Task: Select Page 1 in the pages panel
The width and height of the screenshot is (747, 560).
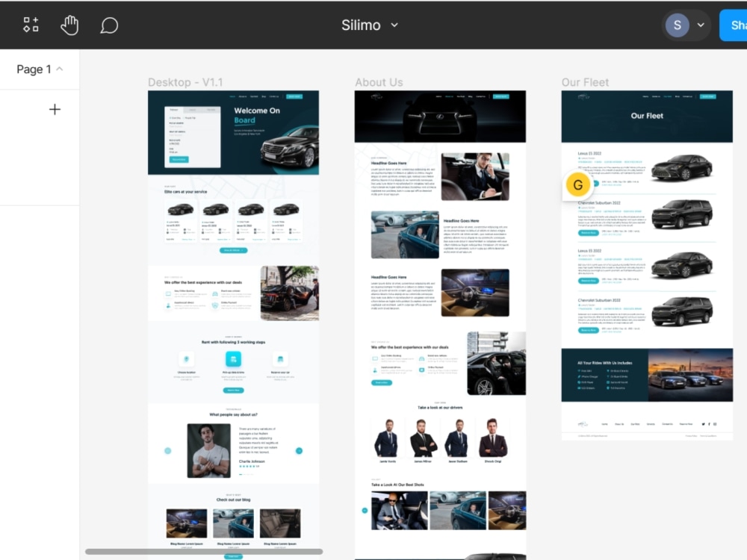Action: point(34,68)
